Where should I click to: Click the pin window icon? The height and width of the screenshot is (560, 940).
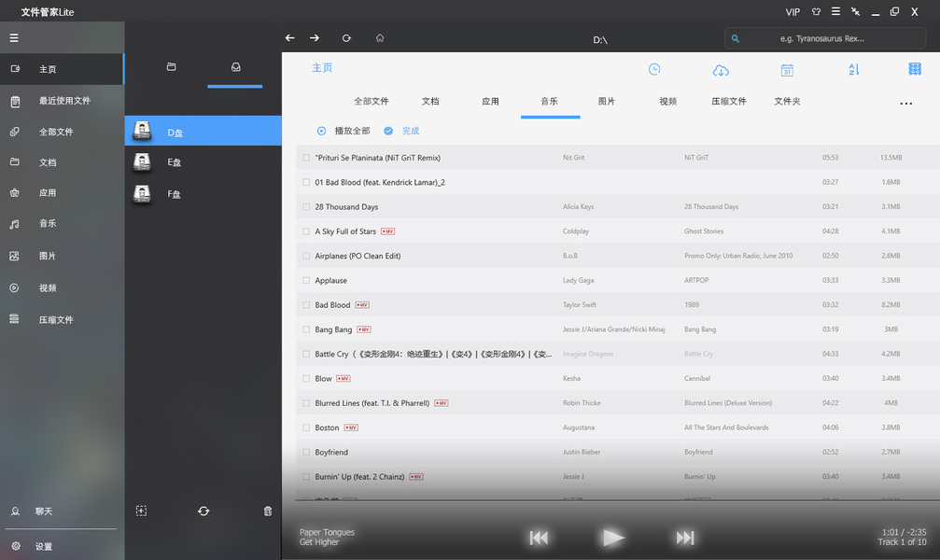click(x=855, y=11)
